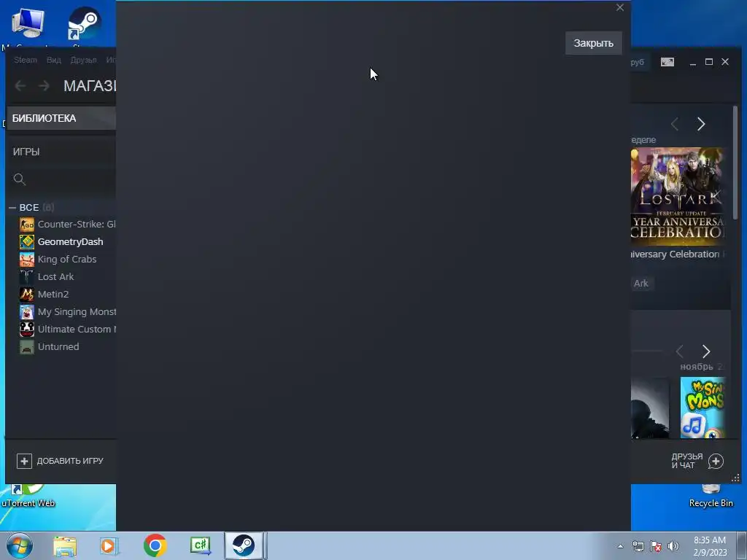Select King of Crabs in library
The height and width of the screenshot is (560, 747).
67,259
